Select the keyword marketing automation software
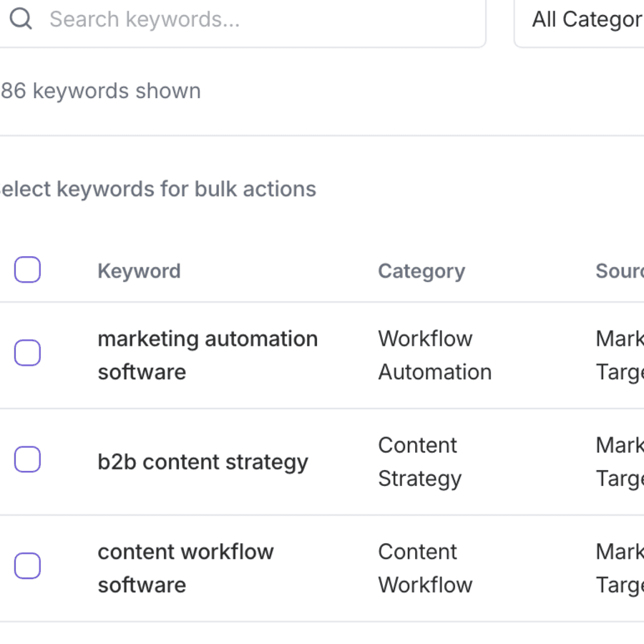 (x=208, y=355)
